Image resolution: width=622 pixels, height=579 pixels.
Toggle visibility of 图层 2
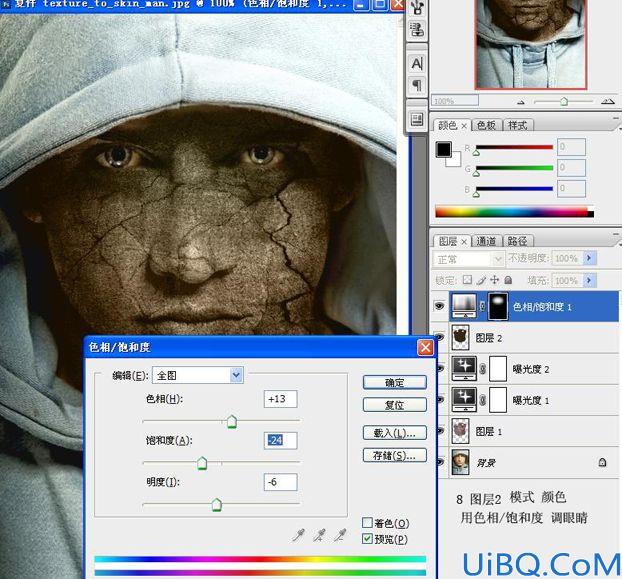[440, 337]
